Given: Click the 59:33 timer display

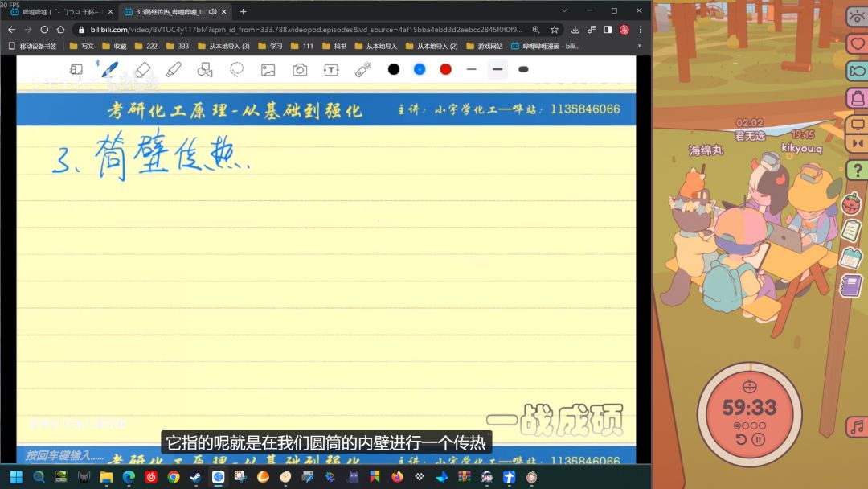Looking at the screenshot, I should point(750,408).
